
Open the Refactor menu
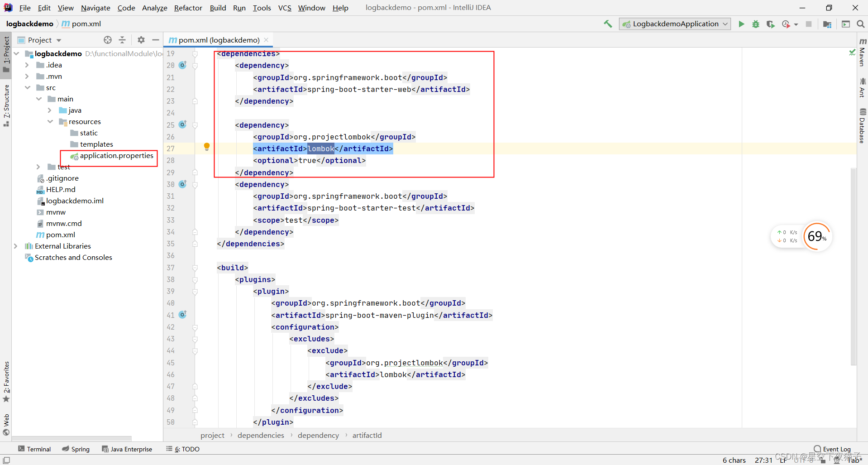pyautogui.click(x=188, y=8)
